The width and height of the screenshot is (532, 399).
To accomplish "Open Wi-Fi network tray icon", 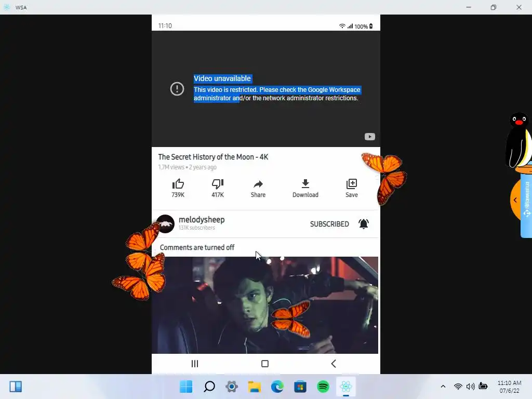I will coord(458,387).
